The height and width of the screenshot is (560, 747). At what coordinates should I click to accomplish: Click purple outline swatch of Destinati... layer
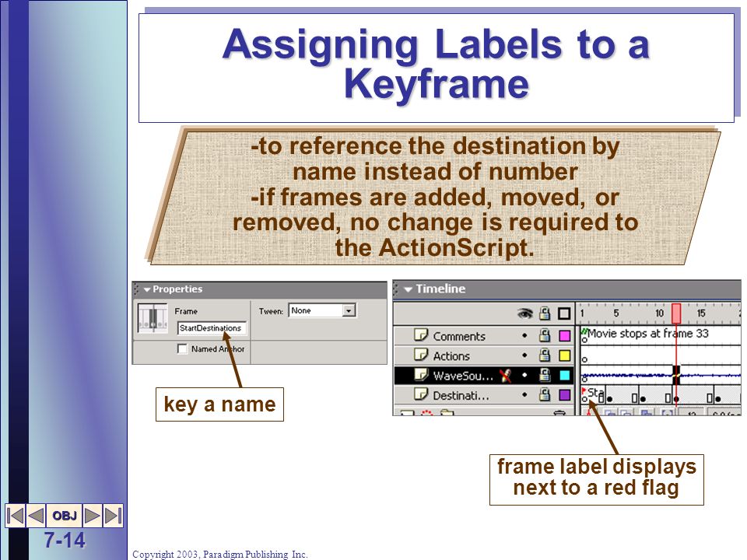(565, 395)
